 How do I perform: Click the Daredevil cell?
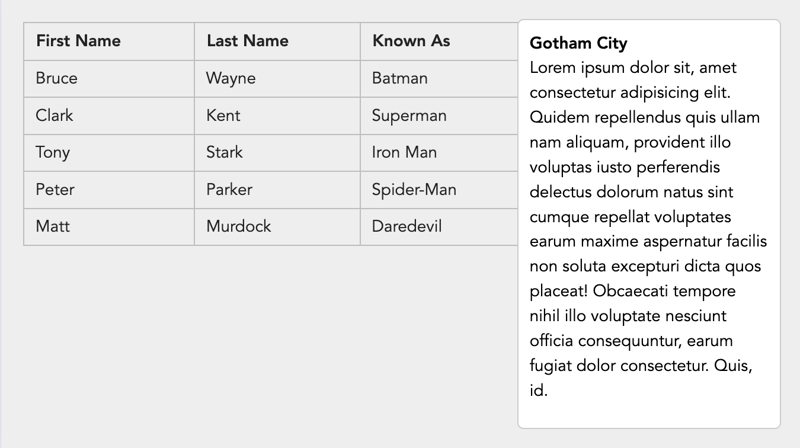[439, 227]
